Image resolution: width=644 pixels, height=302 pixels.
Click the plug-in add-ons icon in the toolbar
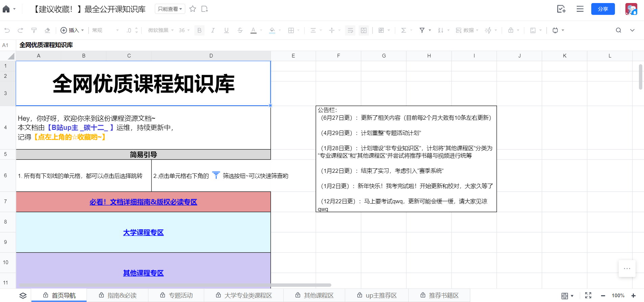pyautogui.click(x=555, y=30)
